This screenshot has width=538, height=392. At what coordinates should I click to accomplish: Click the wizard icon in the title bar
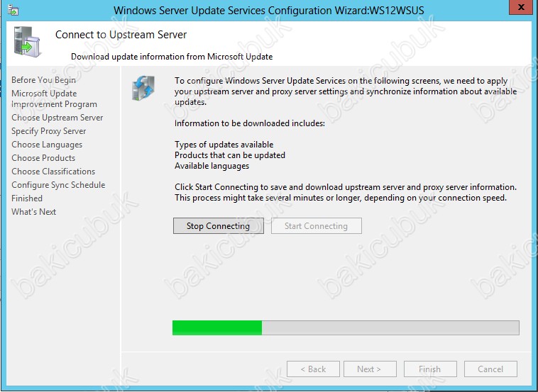click(13, 10)
